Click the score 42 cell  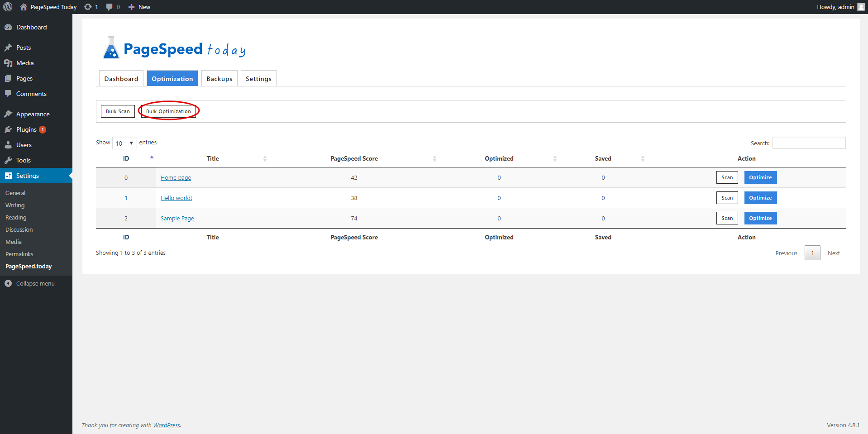click(354, 177)
